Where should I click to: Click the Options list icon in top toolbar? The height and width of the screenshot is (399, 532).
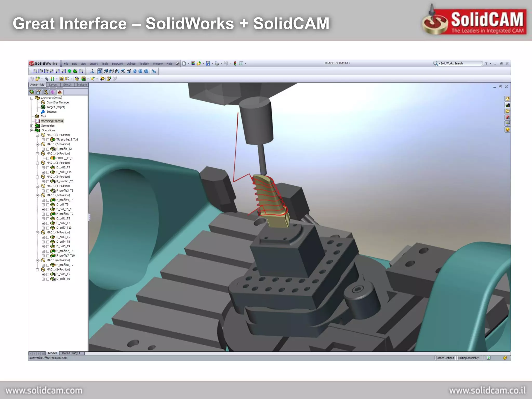(x=241, y=63)
